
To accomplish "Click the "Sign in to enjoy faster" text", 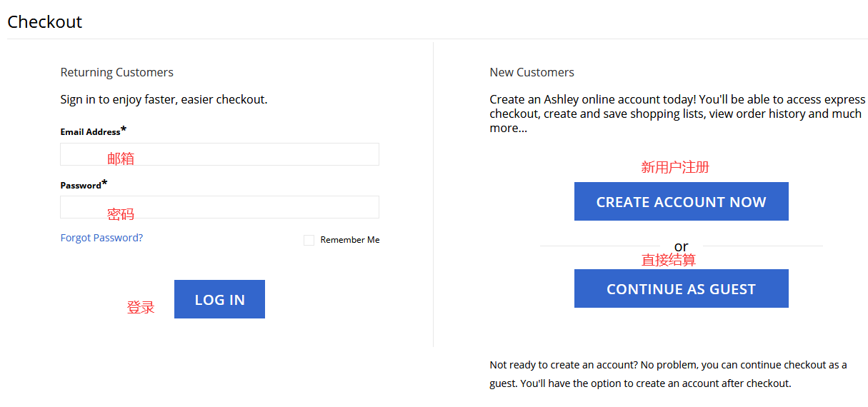I will coord(164,99).
